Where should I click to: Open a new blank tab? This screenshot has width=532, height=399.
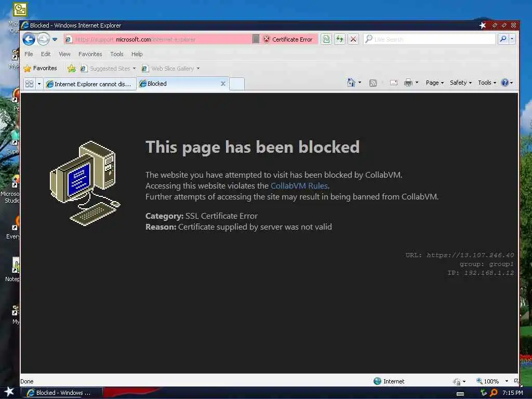coord(237,84)
